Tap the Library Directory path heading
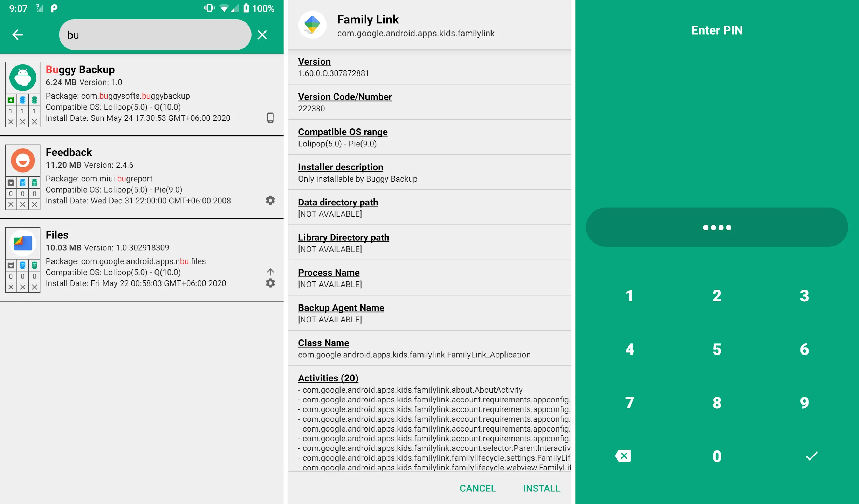 click(343, 238)
